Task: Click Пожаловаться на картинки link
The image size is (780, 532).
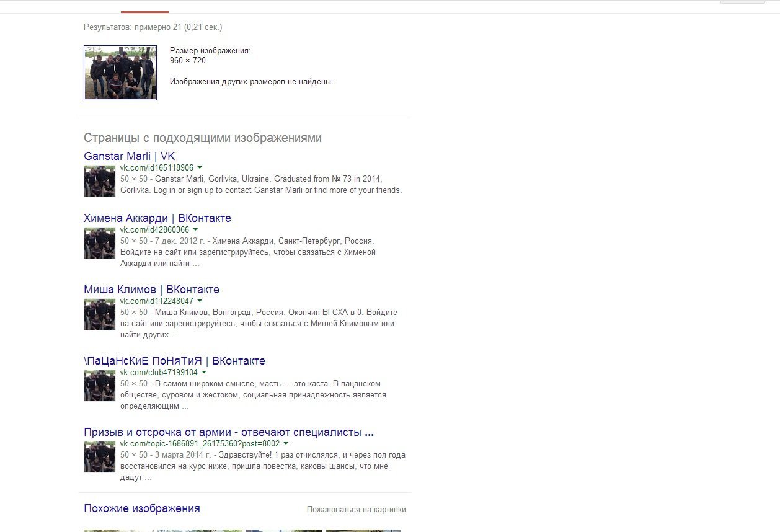Action: click(x=357, y=510)
